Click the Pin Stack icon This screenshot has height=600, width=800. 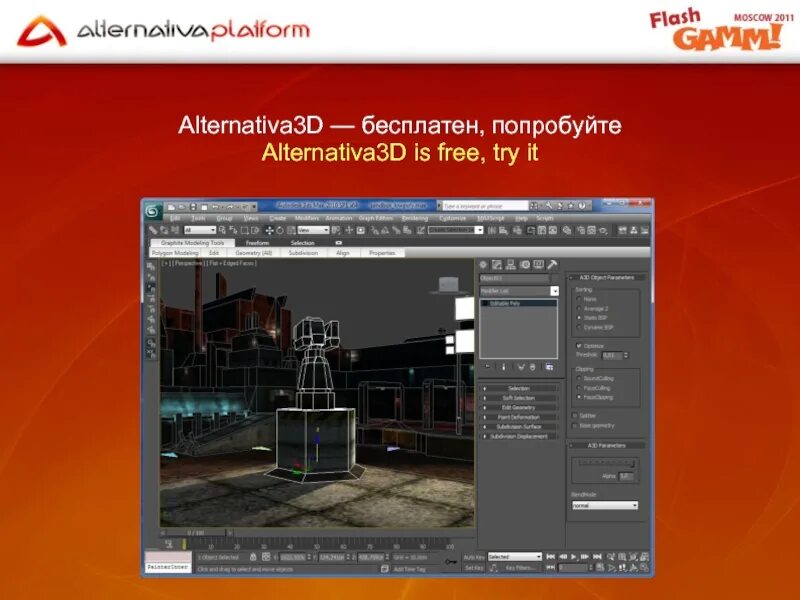[x=488, y=367]
